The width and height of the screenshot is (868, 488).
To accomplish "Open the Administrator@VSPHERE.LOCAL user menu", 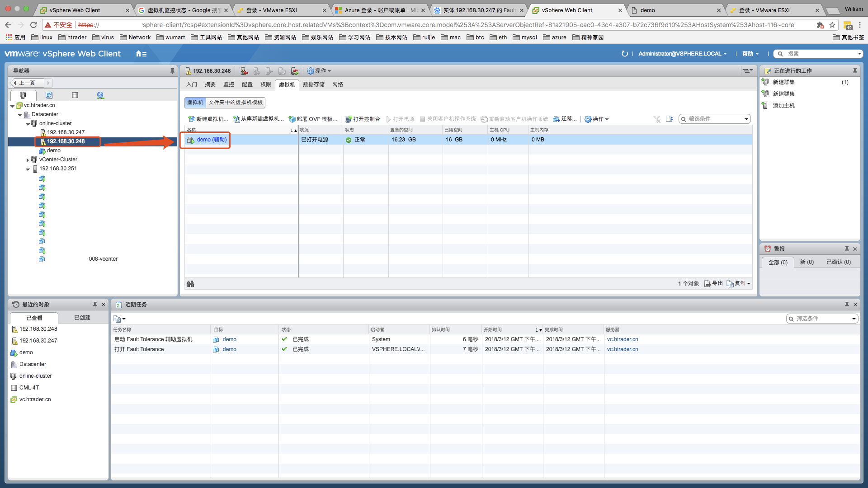I will click(x=682, y=54).
